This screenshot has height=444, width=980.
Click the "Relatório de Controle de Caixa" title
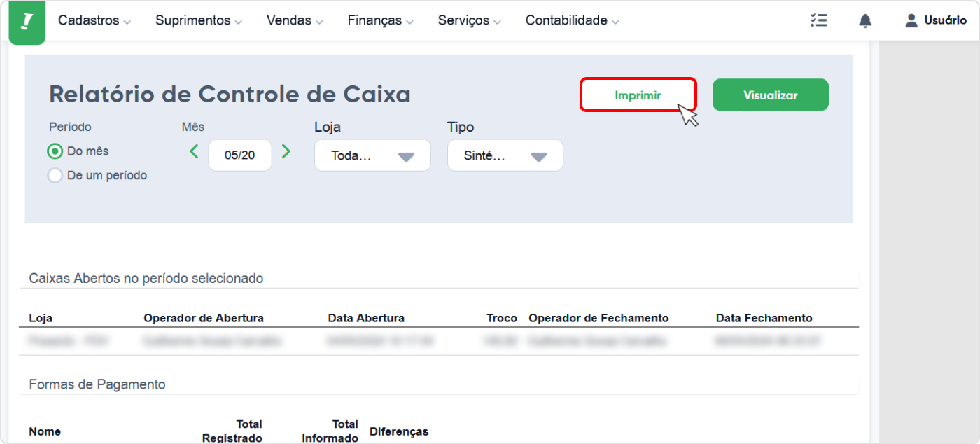pyautogui.click(x=230, y=94)
